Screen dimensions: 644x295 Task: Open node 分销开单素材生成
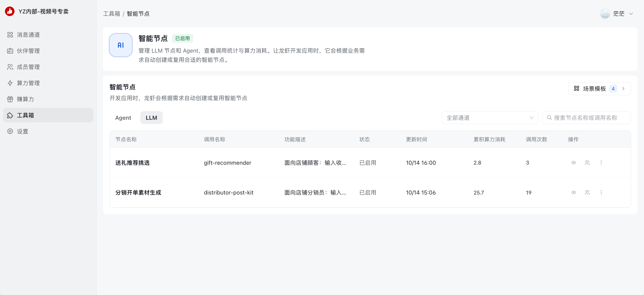(138, 192)
